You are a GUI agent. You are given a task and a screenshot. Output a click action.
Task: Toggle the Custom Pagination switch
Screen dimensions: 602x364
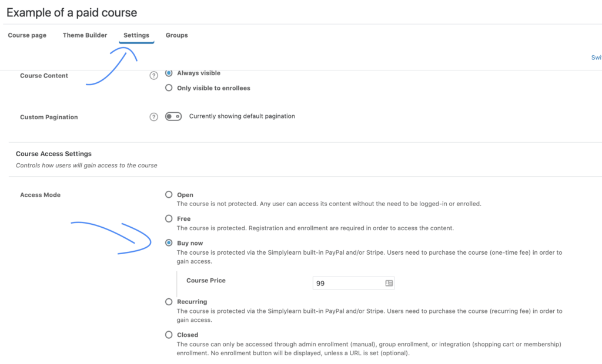tap(173, 116)
